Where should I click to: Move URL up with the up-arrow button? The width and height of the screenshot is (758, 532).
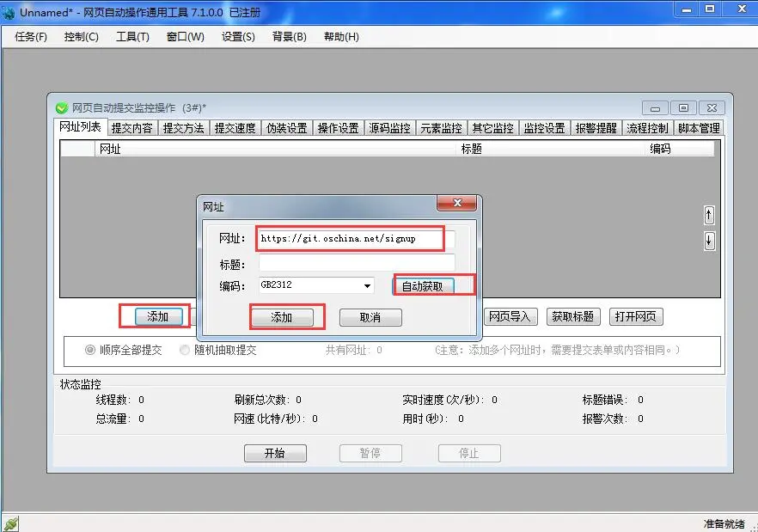click(x=709, y=215)
